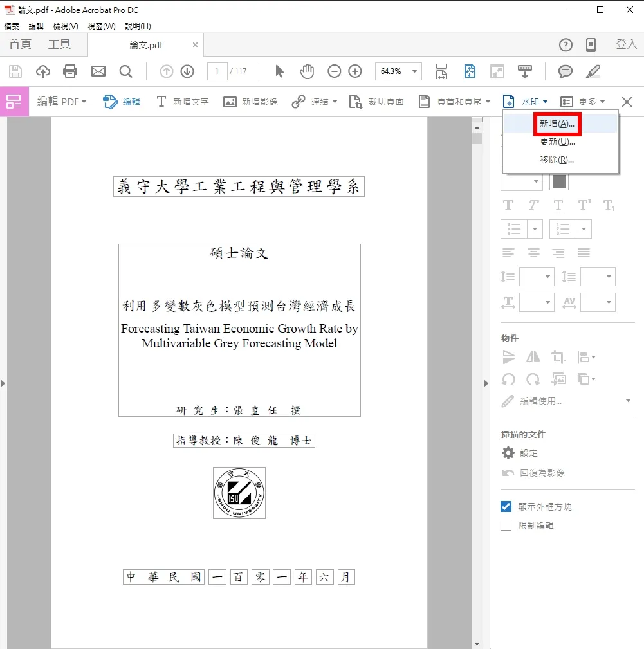Open read mode keyboard download icon

pos(525,71)
